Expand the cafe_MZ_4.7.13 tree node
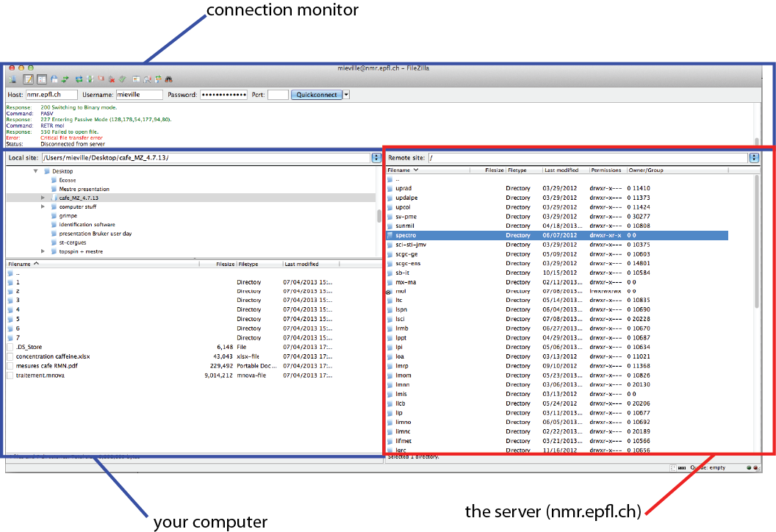776x532 pixels. coord(43,198)
